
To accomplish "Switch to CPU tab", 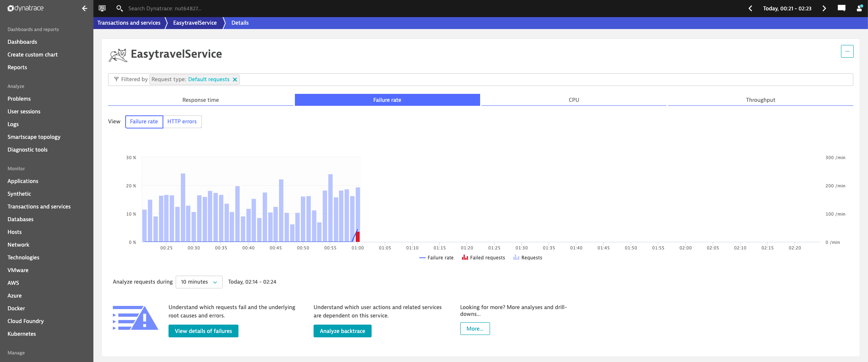I will [x=574, y=100].
